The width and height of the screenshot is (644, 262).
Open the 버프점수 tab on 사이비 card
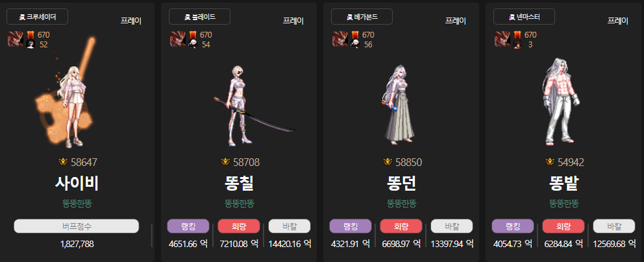[x=77, y=226]
